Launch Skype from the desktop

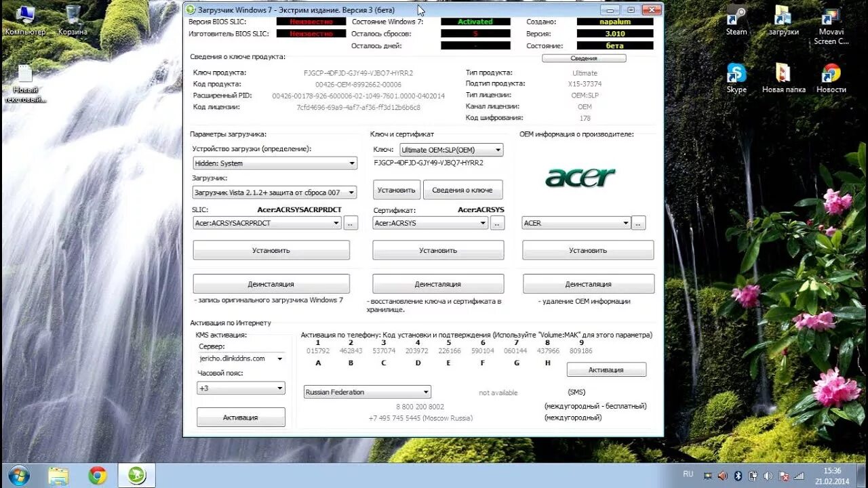[x=736, y=79]
